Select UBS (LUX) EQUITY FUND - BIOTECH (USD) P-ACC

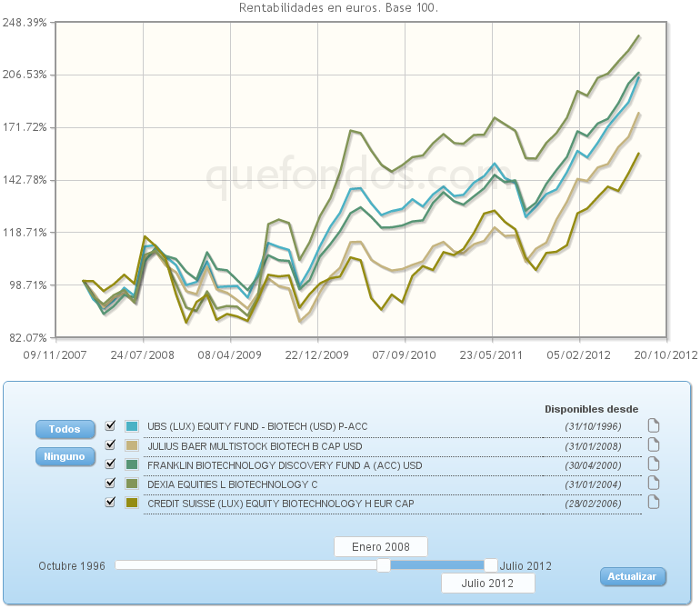pyautogui.click(x=257, y=427)
